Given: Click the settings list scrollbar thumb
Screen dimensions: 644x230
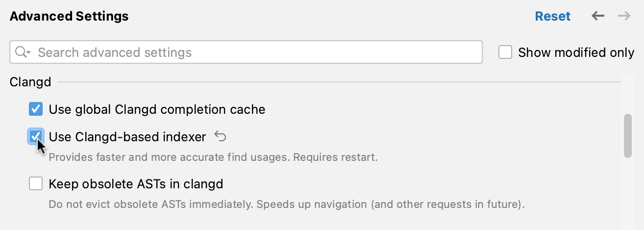Looking at the screenshot, I should tap(627, 136).
